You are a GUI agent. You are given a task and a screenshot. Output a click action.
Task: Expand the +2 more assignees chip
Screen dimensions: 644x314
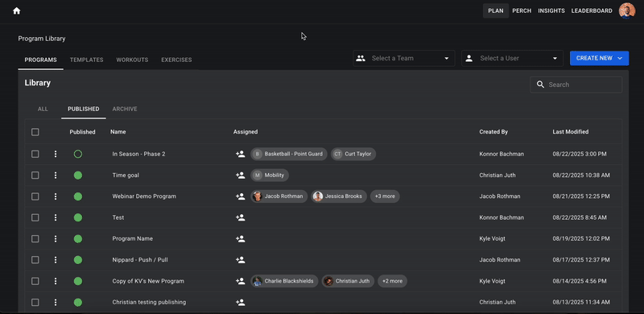[392, 281]
